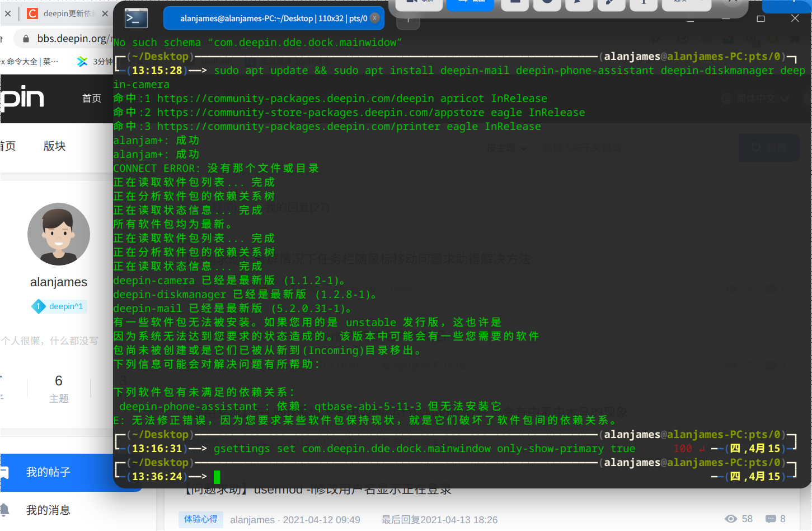Screen dimensions: 812x531
Task: Close the alanjames@alanjames-PC terminal tab
Action: 375,18
